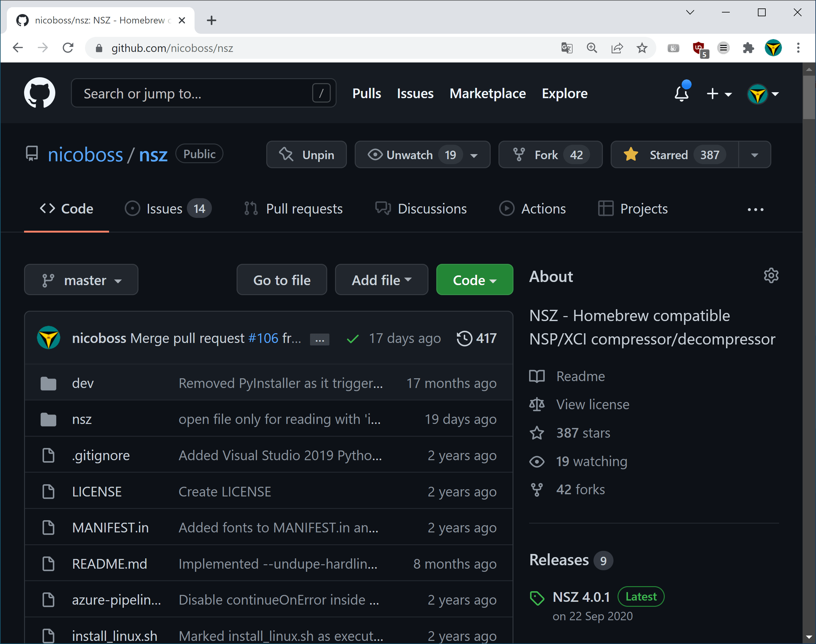
Task: Open About section settings gear
Action: 771,276
